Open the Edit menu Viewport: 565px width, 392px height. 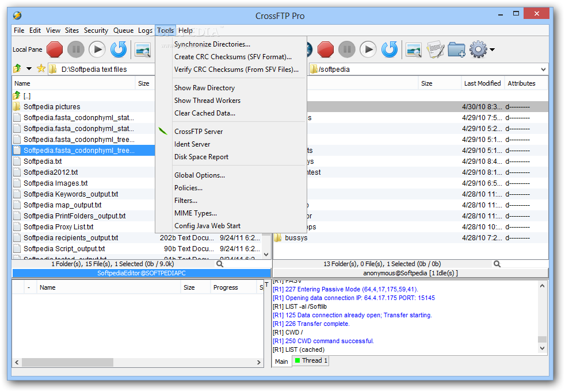click(x=35, y=30)
